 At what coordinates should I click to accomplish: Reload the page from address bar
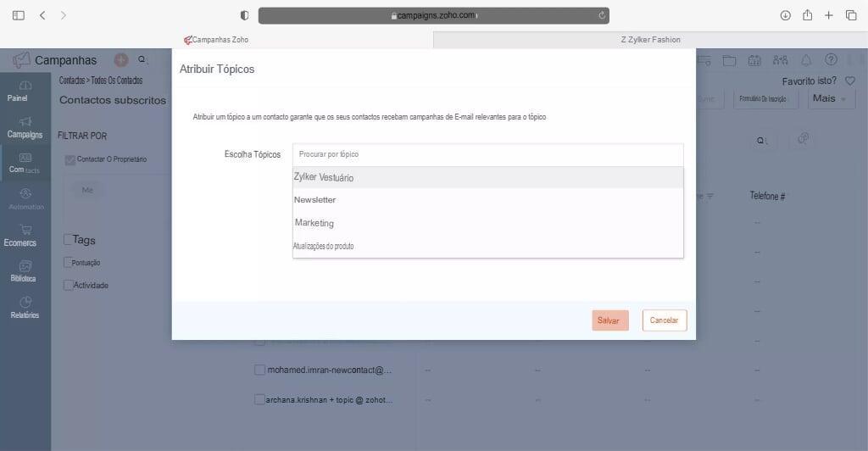[x=602, y=15]
